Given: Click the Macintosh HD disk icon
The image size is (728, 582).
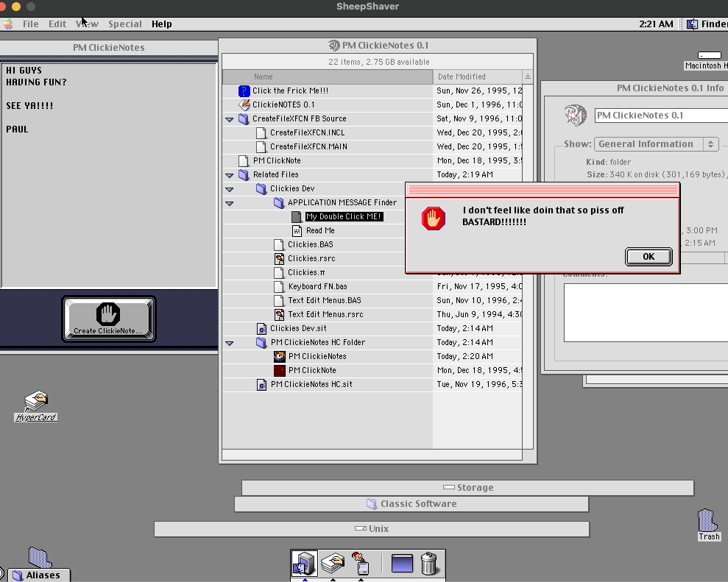Looking at the screenshot, I should coord(710,56).
